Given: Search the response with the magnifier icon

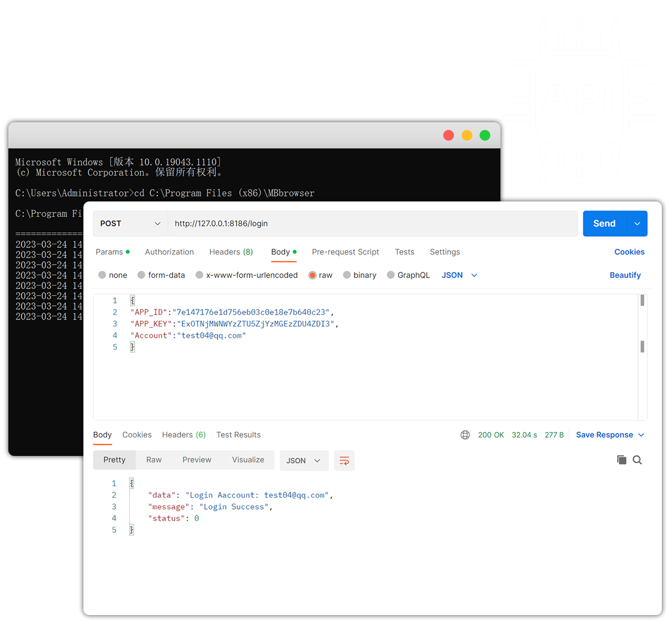Looking at the screenshot, I should pyautogui.click(x=637, y=460).
